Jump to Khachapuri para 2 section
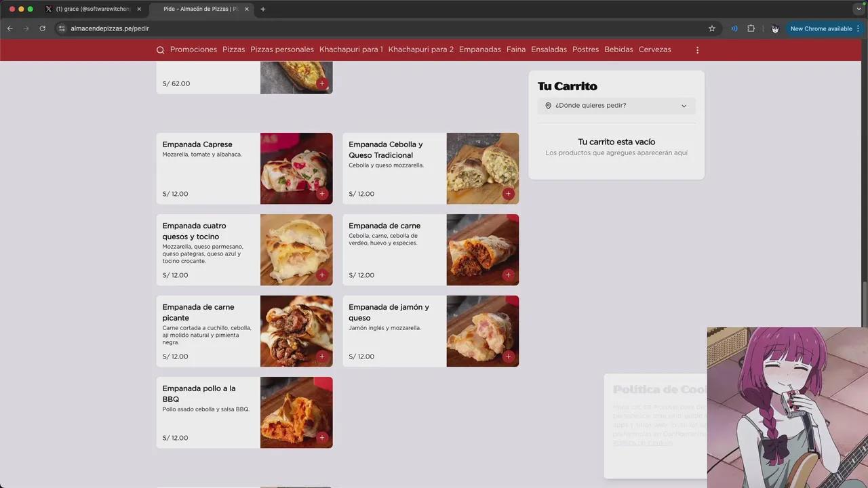868x488 pixels. point(420,49)
